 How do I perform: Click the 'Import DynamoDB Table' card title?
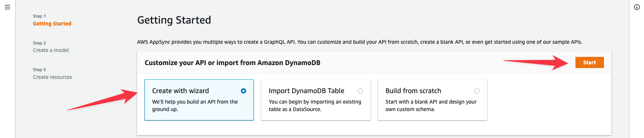pyautogui.click(x=306, y=91)
